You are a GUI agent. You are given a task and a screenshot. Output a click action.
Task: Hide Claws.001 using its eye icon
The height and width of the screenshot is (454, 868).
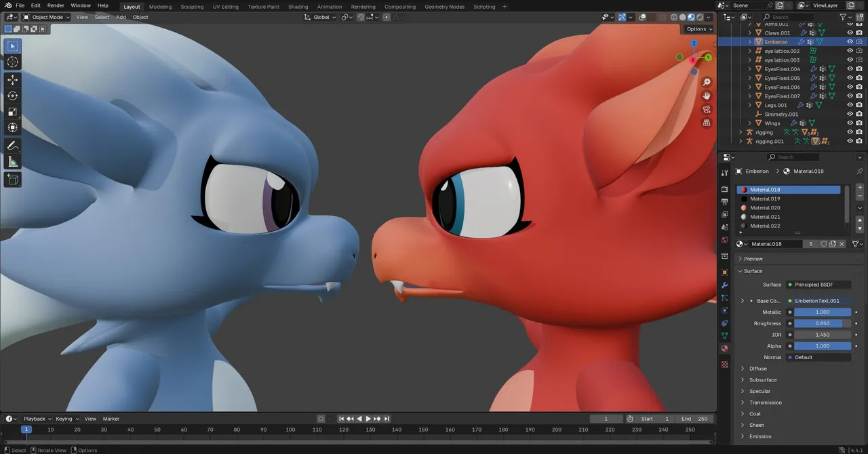tap(850, 33)
